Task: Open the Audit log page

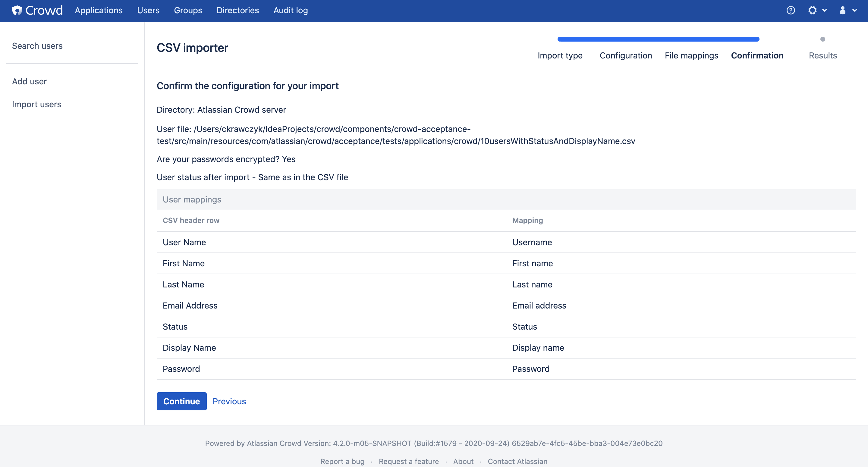Action: 291,11
